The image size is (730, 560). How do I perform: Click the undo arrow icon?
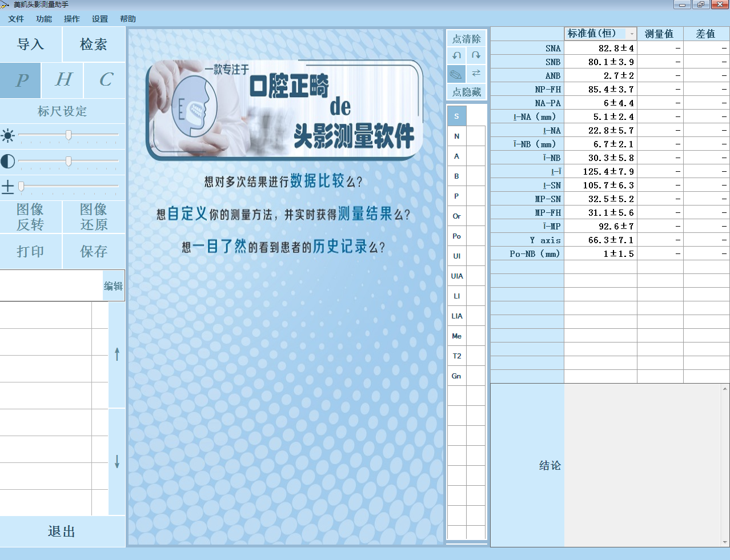[456, 55]
